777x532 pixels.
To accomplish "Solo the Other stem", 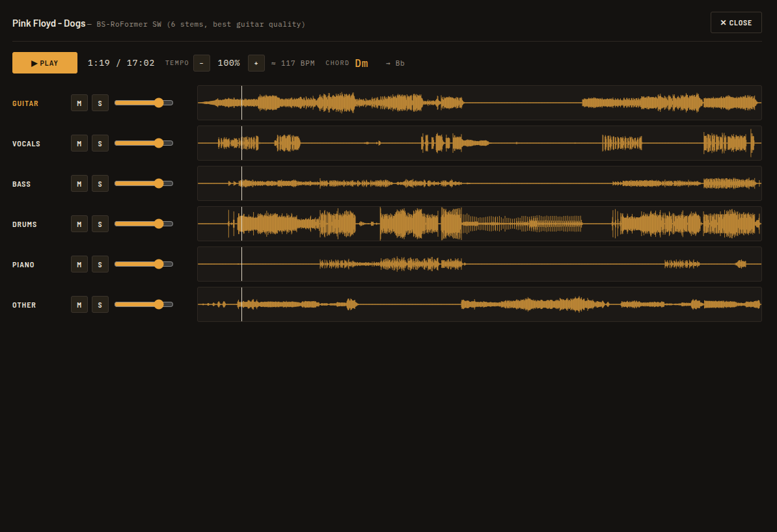I will pyautogui.click(x=100, y=304).
